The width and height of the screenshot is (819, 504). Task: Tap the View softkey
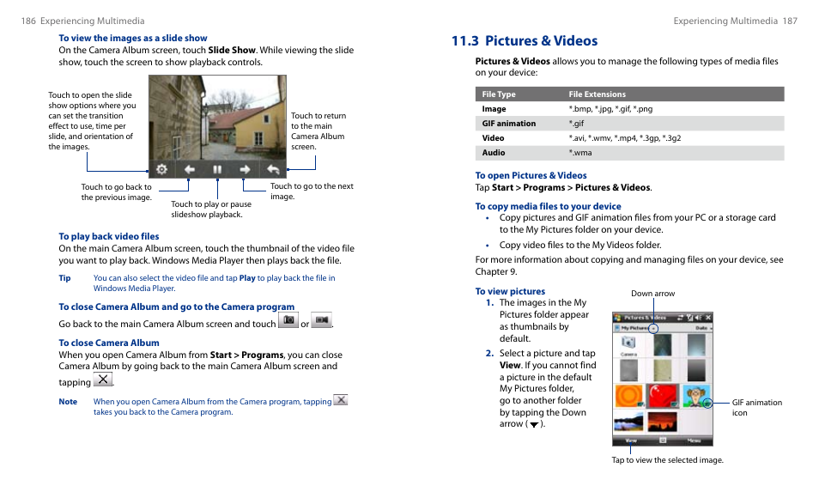(x=631, y=440)
